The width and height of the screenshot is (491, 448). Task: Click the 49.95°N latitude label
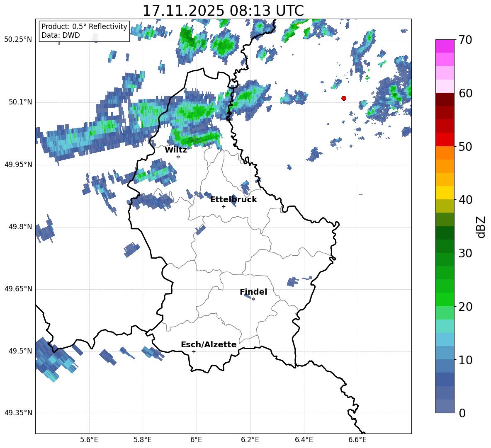click(18, 164)
